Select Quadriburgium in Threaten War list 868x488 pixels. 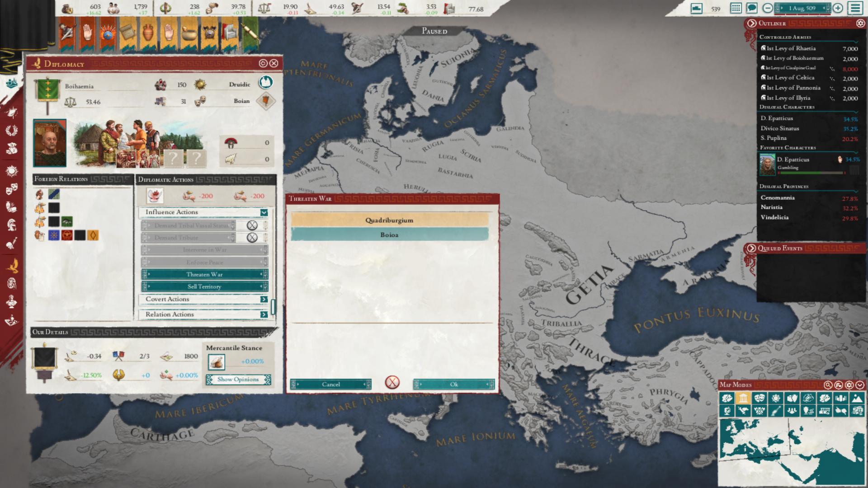pyautogui.click(x=389, y=220)
